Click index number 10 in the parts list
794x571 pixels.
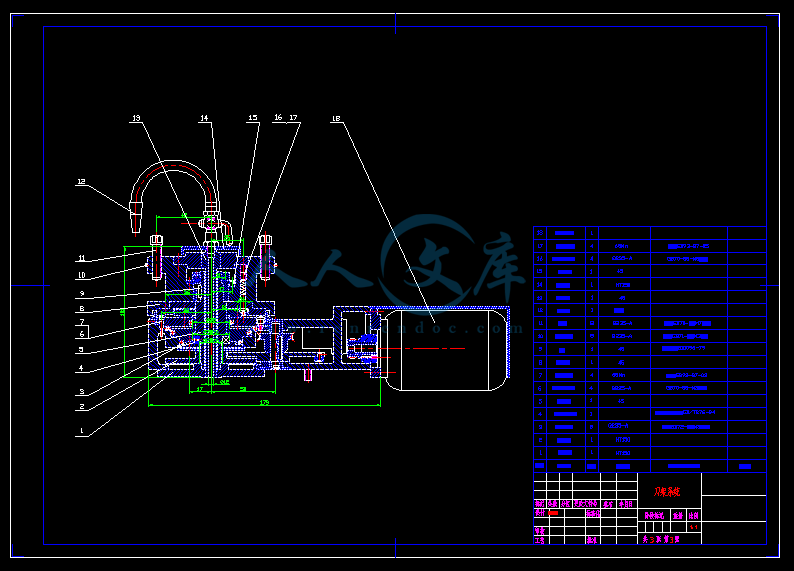click(540, 336)
